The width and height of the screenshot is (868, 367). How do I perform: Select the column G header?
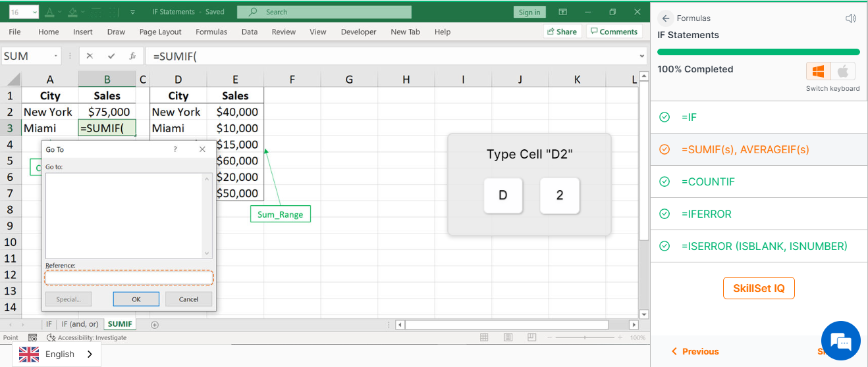[x=349, y=80]
